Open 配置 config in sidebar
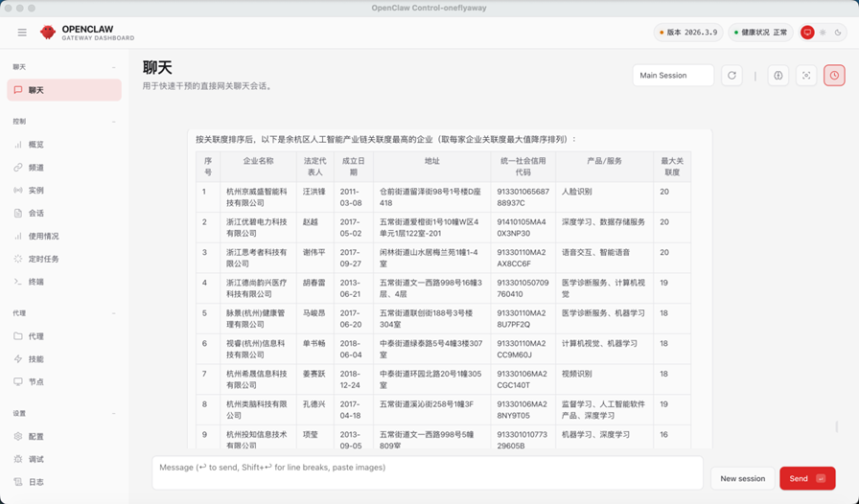The height and width of the screenshot is (504, 859). (x=64, y=437)
